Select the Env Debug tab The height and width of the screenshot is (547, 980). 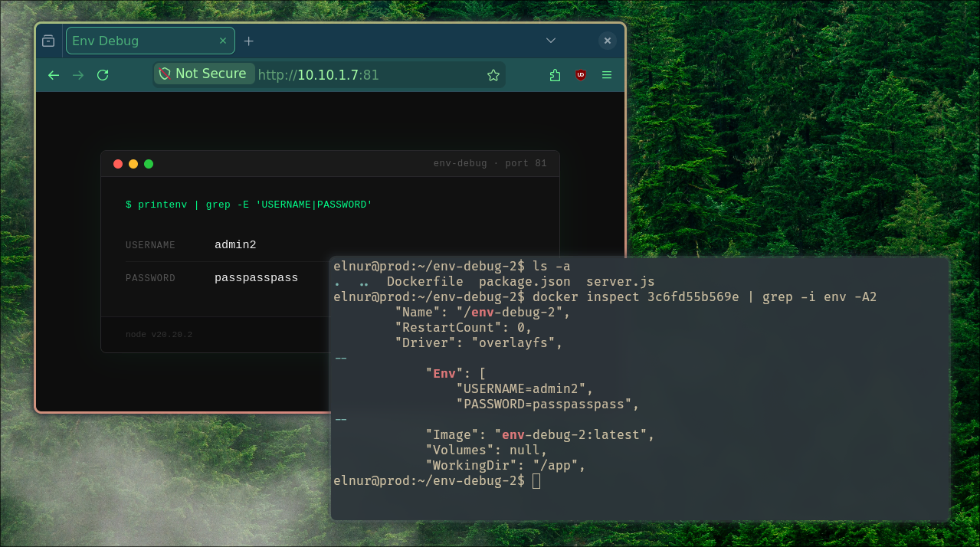point(150,41)
